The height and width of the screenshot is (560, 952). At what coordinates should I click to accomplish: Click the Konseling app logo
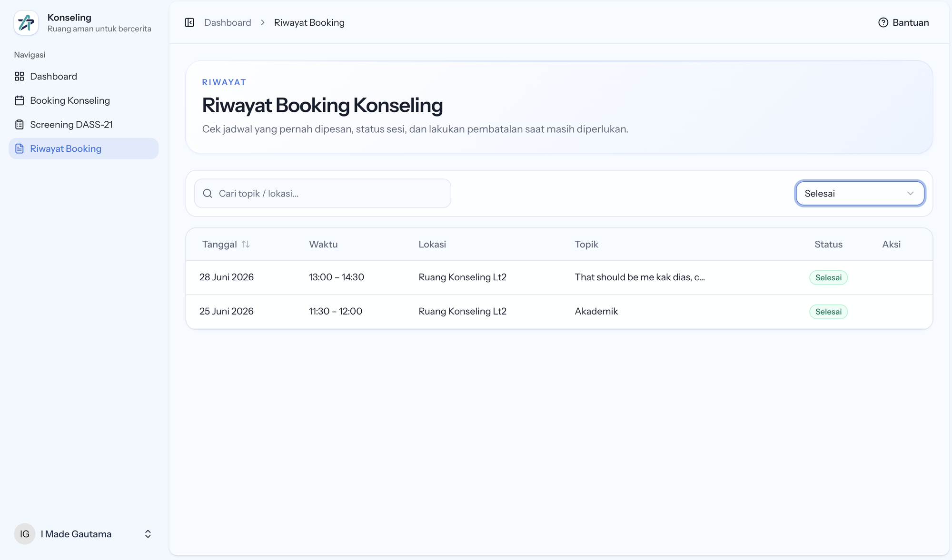(26, 23)
